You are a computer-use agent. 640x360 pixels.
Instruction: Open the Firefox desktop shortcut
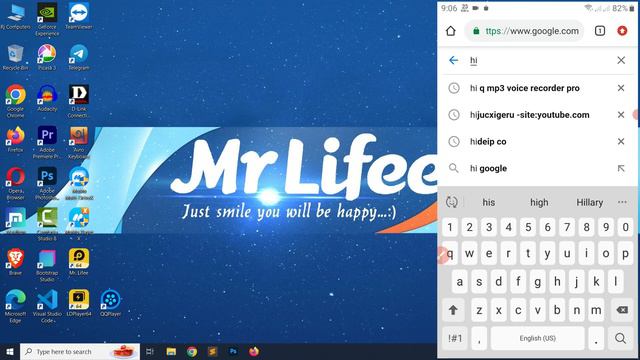pos(16,139)
